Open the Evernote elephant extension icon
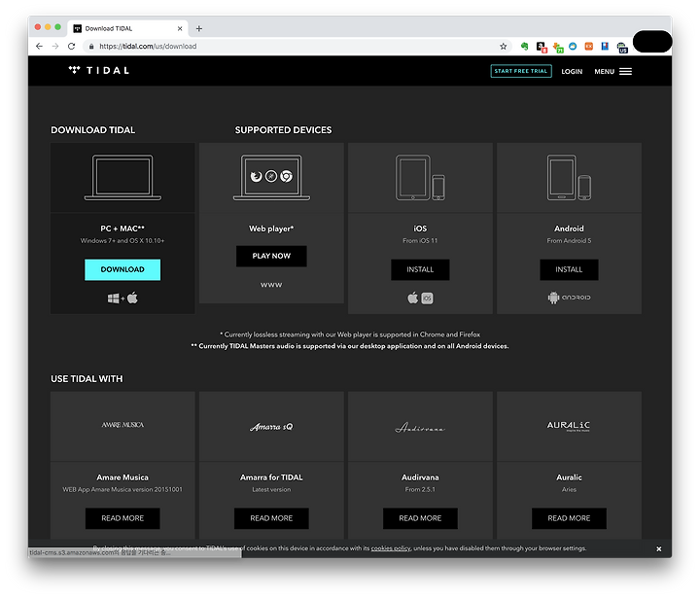Image resolution: width=700 pixels, height=598 pixels. tap(525, 46)
